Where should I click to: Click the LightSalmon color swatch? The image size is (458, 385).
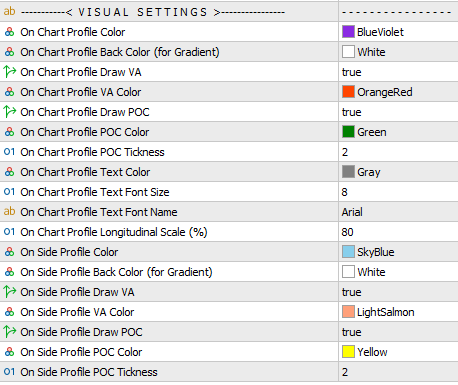click(x=348, y=312)
